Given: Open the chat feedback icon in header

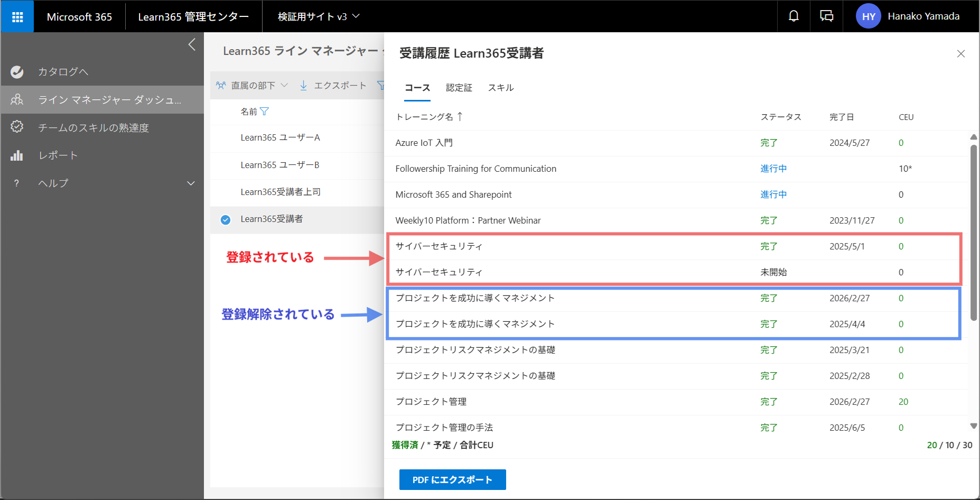Looking at the screenshot, I should 826,16.
